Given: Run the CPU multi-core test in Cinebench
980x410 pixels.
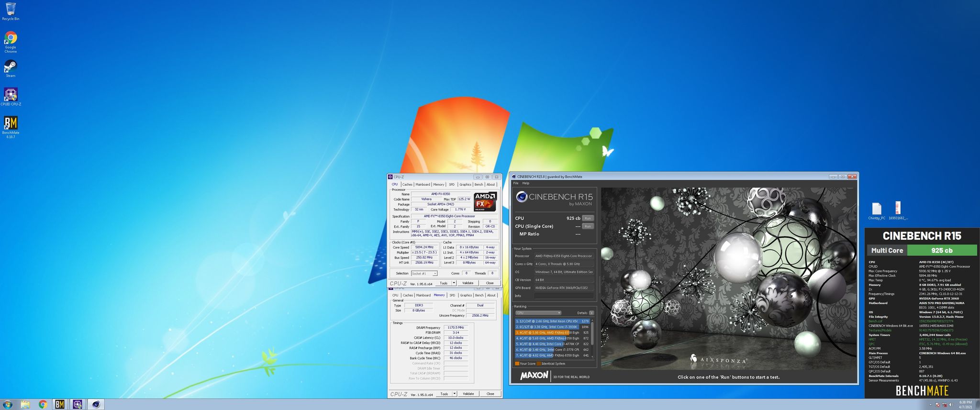Looking at the screenshot, I should (588, 218).
